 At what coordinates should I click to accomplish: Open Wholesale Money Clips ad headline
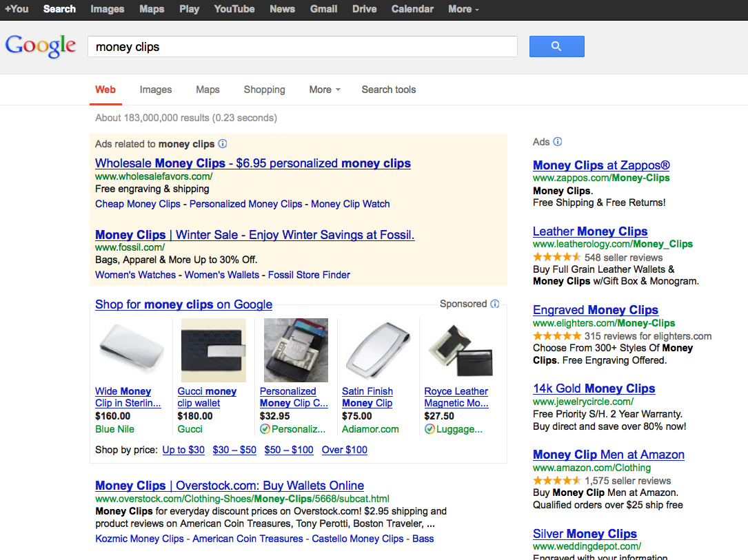(x=253, y=163)
